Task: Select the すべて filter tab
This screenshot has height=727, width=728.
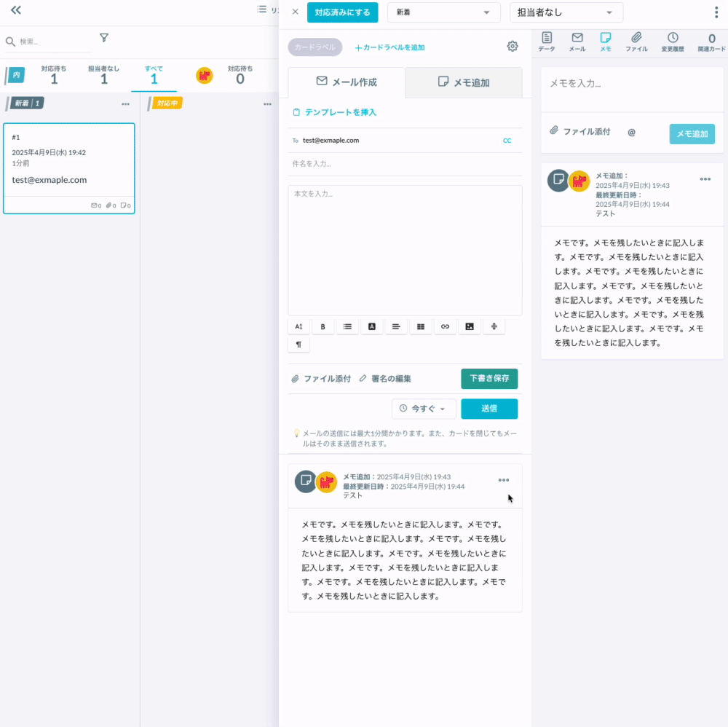Action: pyautogui.click(x=154, y=75)
